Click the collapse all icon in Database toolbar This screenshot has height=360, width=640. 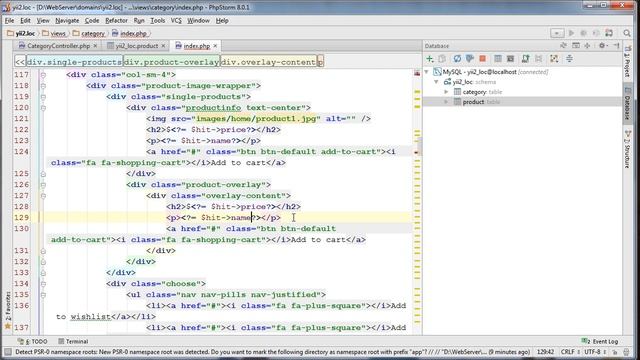(x=569, y=59)
